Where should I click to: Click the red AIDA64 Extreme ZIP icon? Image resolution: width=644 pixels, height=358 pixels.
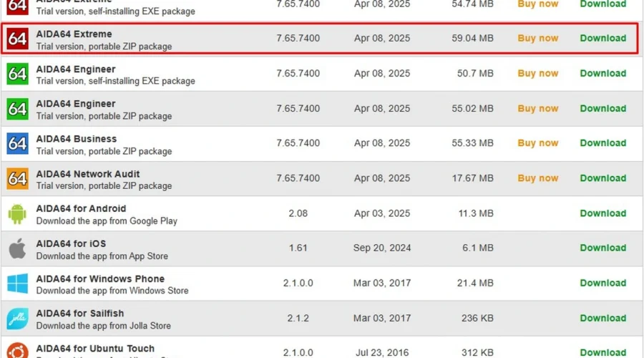(17, 39)
